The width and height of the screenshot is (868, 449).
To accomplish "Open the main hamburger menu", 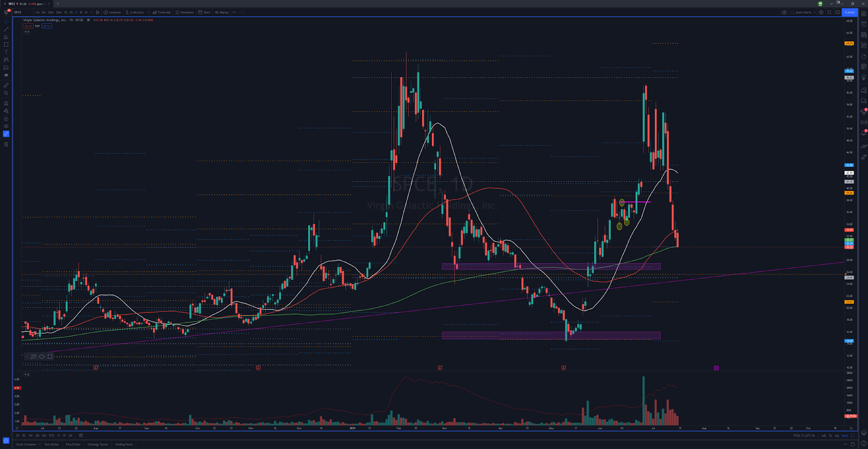I will [x=6, y=12].
